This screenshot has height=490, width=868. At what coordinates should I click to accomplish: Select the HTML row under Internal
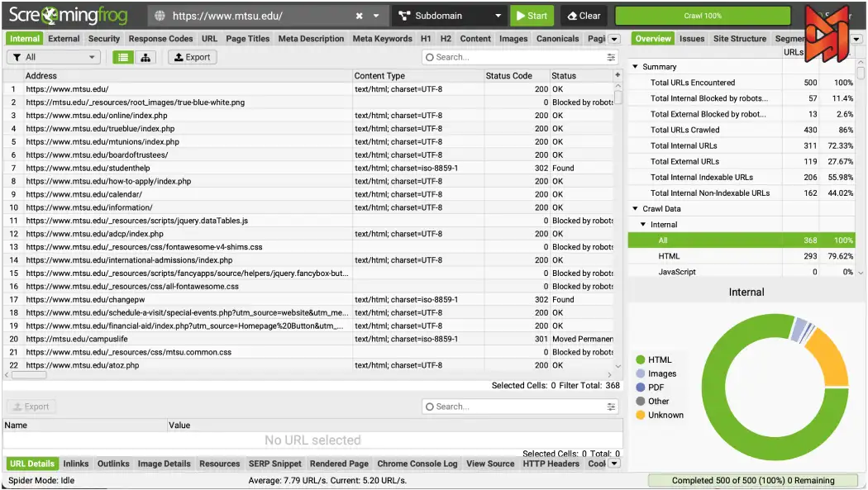[742, 257]
